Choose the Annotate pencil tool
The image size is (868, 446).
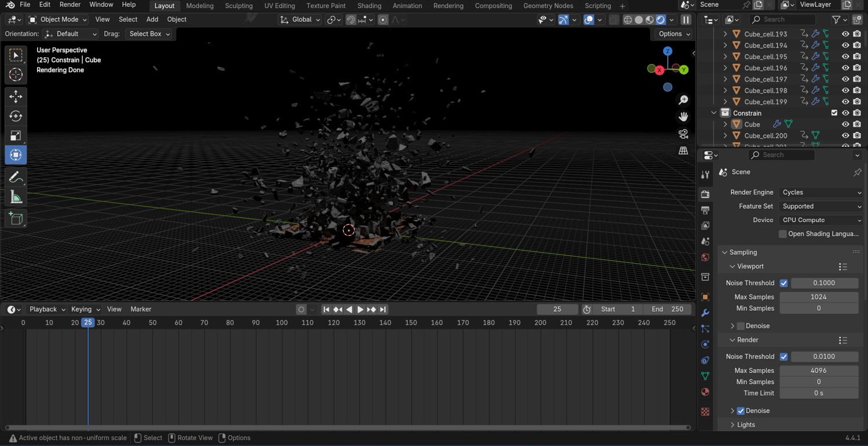click(16, 178)
